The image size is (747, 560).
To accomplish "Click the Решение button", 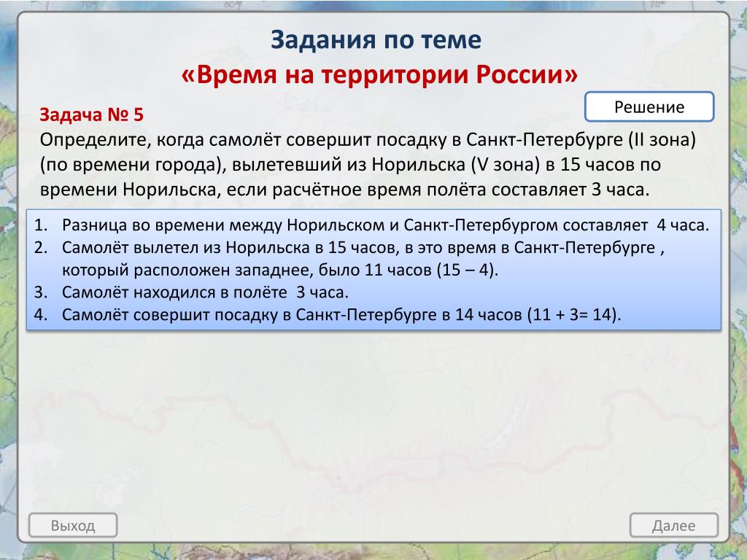I will click(649, 107).
